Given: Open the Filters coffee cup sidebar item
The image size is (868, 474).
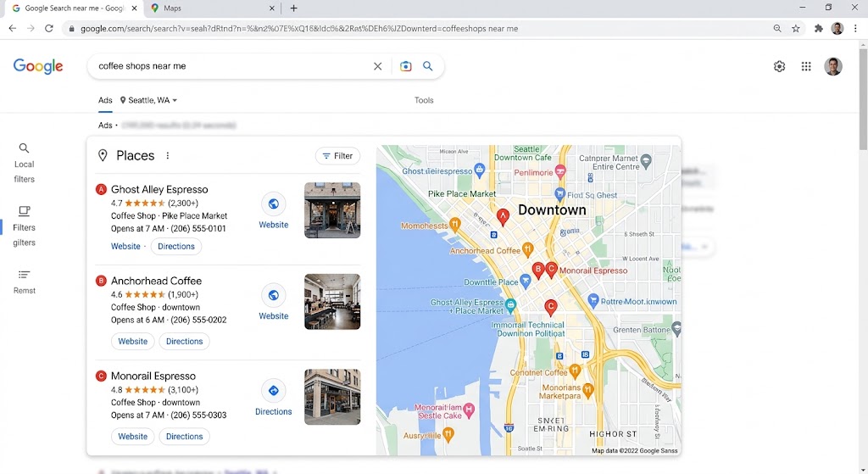Looking at the screenshot, I should pos(24,226).
